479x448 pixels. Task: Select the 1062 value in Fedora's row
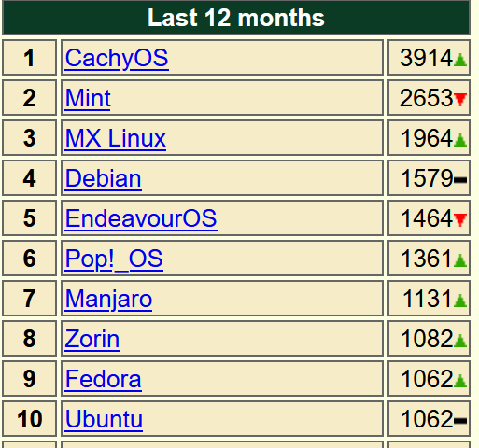(427, 379)
